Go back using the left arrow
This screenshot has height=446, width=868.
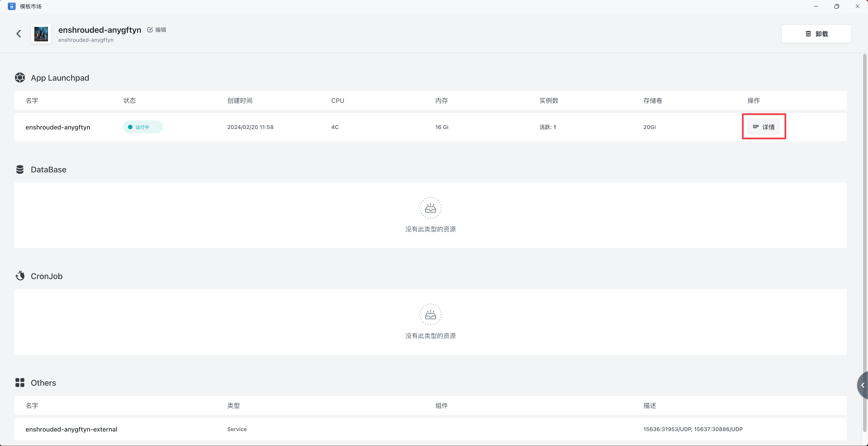click(19, 34)
